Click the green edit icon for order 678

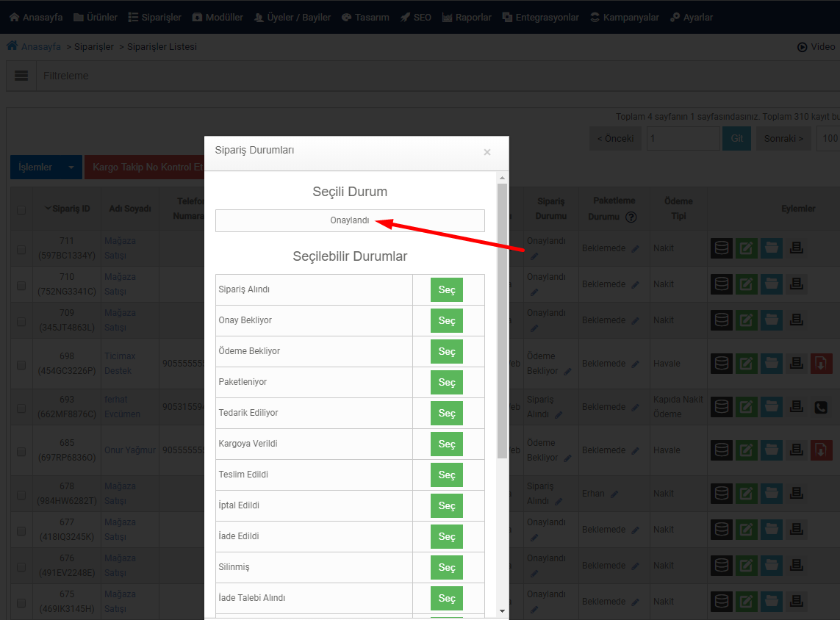pyautogui.click(x=746, y=493)
